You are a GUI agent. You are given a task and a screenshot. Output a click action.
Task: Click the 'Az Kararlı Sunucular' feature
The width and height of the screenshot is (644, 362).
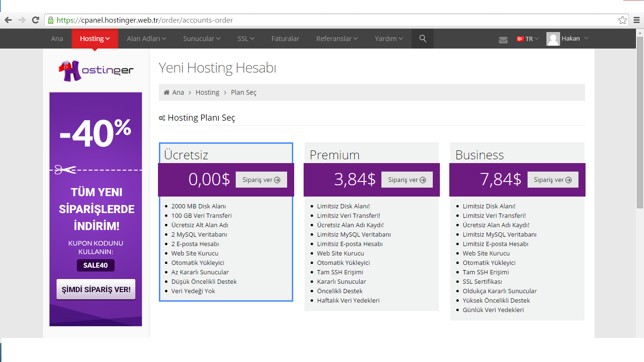pos(200,272)
